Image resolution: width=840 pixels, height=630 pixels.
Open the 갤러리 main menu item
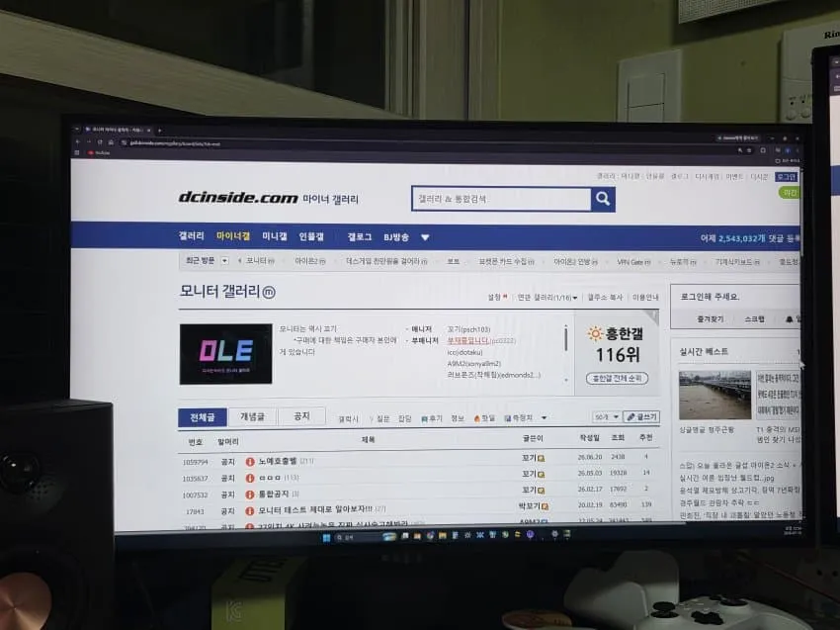tap(192, 236)
